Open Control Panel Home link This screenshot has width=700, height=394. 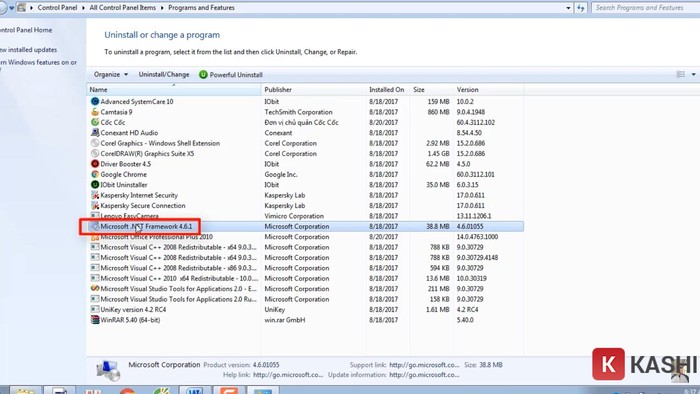tap(25, 30)
